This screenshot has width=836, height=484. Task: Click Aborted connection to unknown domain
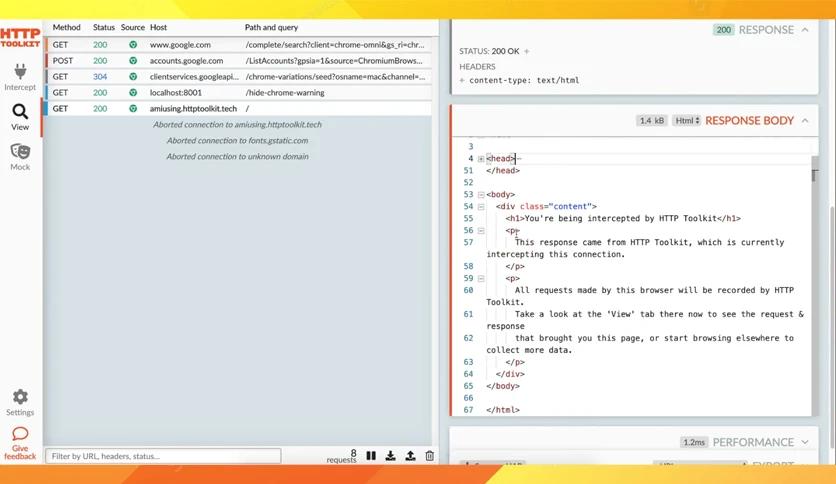pyautogui.click(x=237, y=157)
